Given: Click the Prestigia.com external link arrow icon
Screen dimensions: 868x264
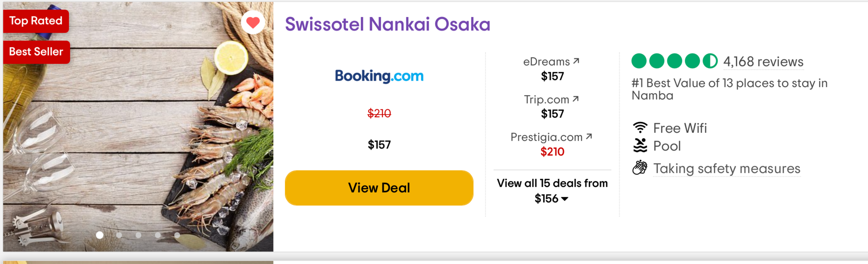Looking at the screenshot, I should click(x=589, y=137).
